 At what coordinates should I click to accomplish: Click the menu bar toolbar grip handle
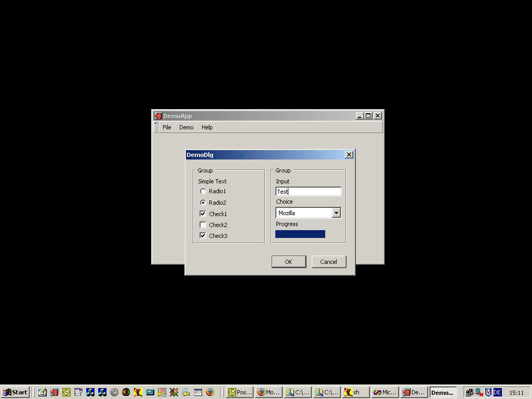tap(156, 127)
